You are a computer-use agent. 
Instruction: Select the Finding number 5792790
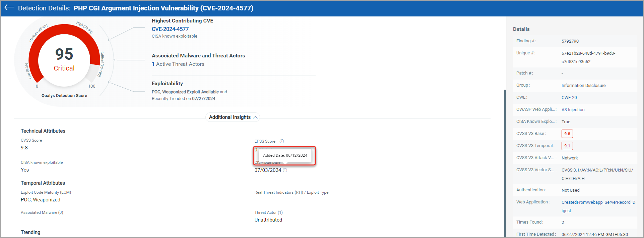[570, 41]
